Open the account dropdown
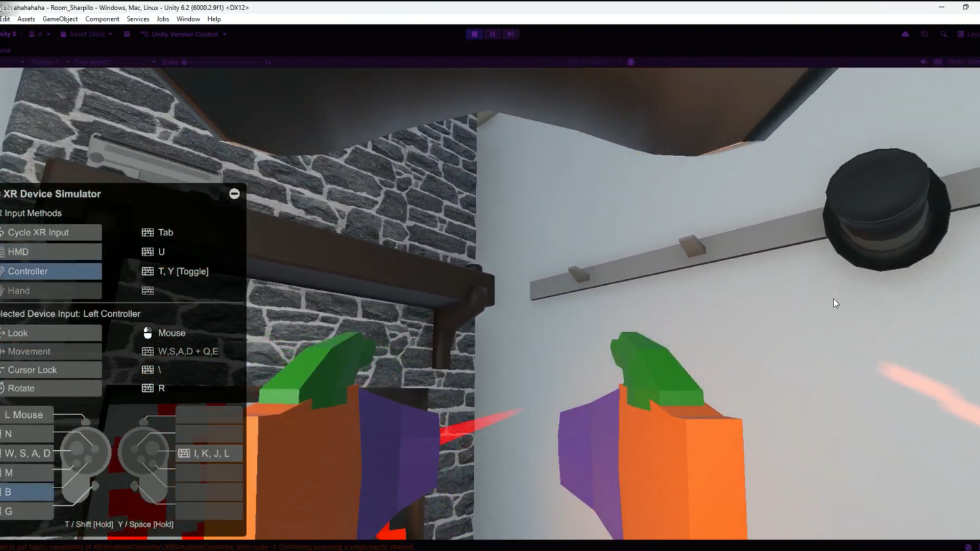 coord(40,34)
